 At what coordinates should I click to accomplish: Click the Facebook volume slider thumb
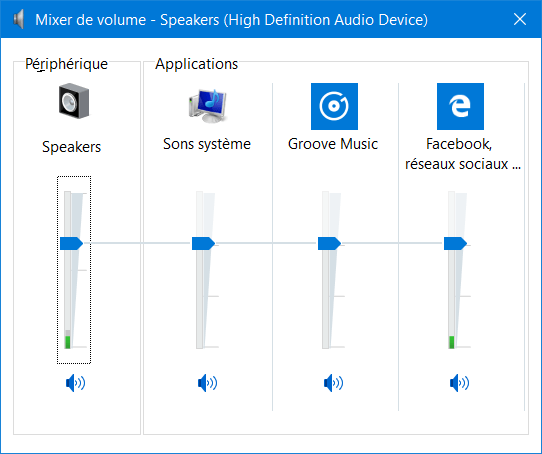[x=456, y=243]
